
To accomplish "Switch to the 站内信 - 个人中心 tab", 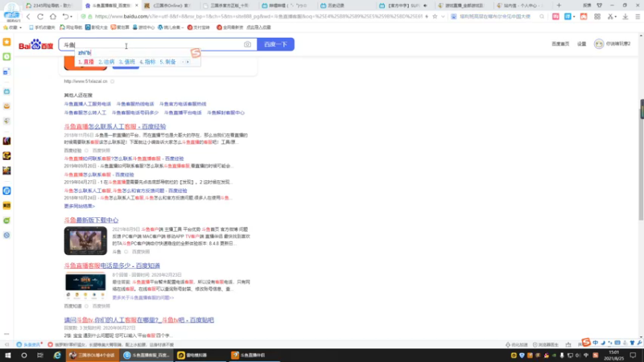I will click(x=522, y=6).
